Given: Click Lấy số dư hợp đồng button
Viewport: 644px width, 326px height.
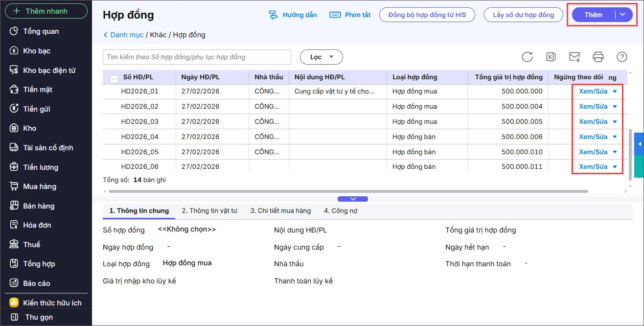Looking at the screenshot, I should tap(524, 15).
